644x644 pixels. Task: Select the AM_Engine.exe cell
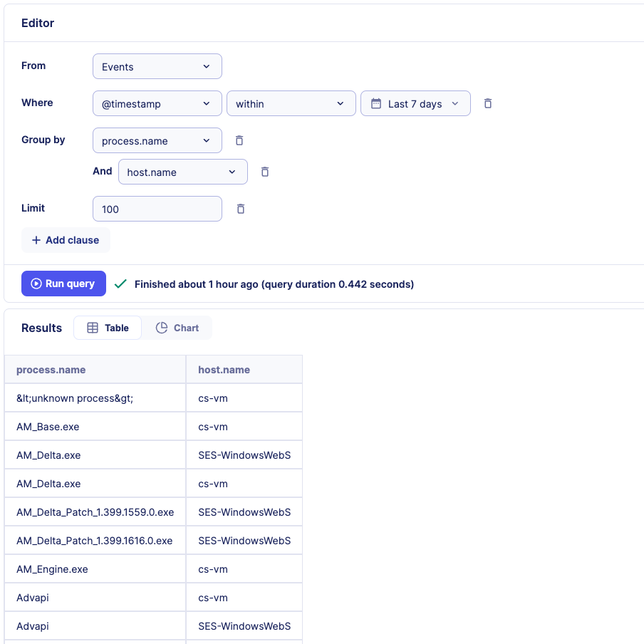point(95,568)
